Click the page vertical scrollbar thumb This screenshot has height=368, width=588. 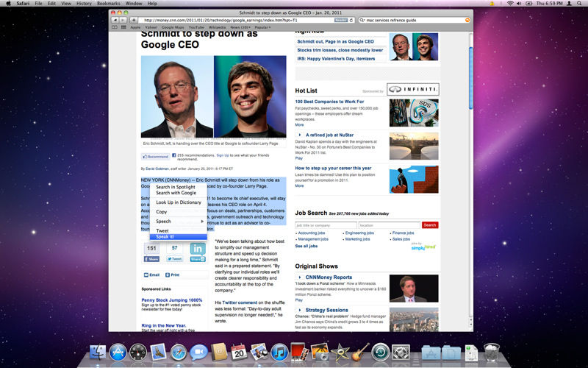click(470, 78)
